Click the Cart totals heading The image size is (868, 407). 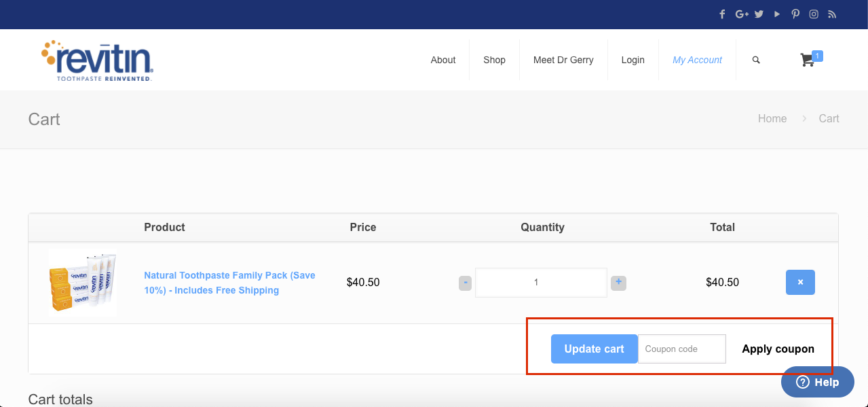coord(60,399)
